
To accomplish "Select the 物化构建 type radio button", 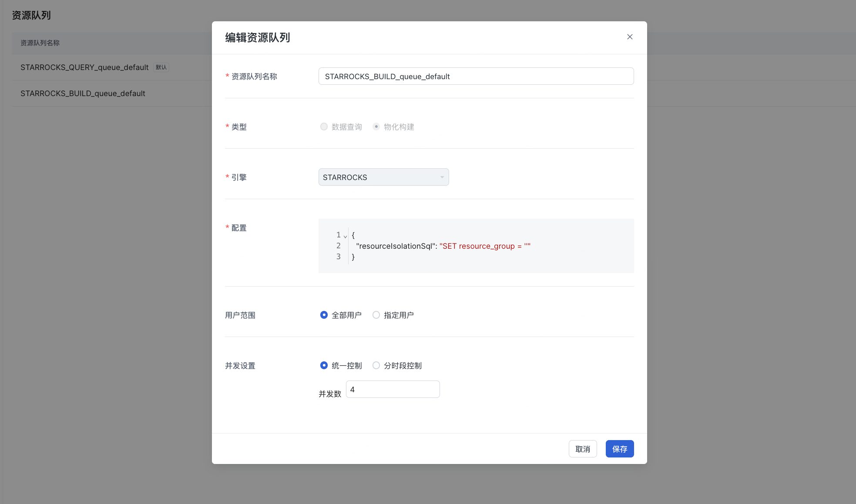I will [376, 127].
